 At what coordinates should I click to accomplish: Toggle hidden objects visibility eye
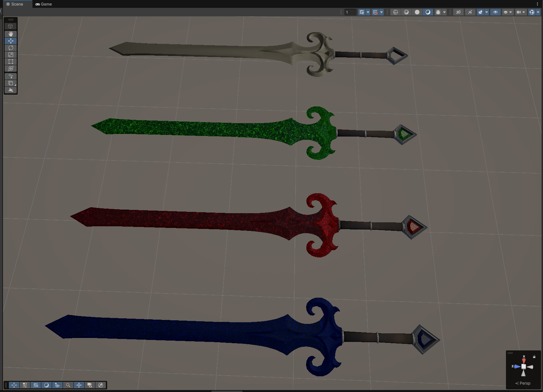[495, 12]
